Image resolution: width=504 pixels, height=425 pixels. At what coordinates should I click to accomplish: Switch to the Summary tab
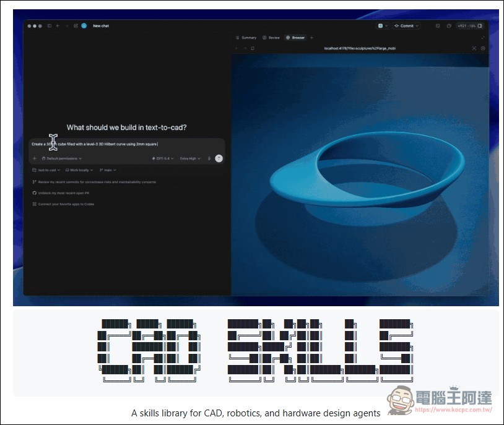pos(246,38)
